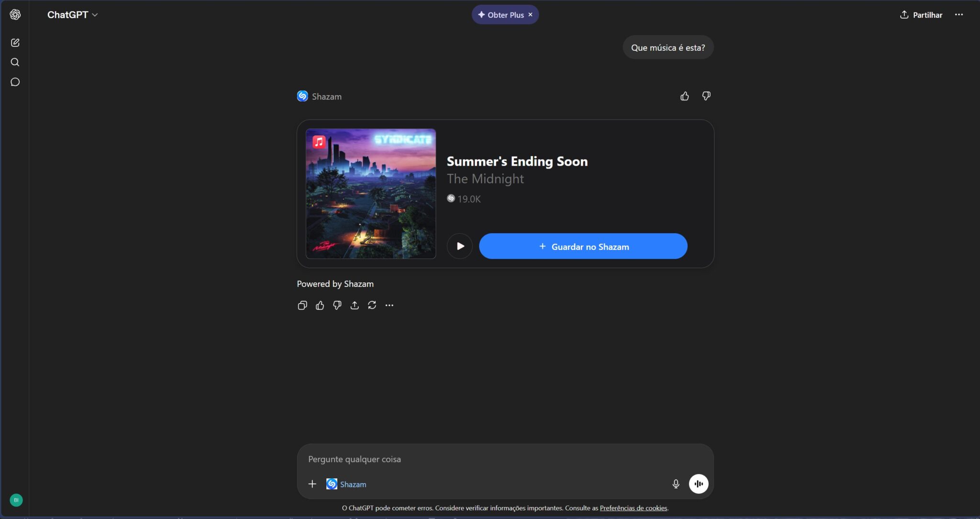Start a new chat with the compose icon
Viewport: 980px width, 519px height.
(x=15, y=43)
